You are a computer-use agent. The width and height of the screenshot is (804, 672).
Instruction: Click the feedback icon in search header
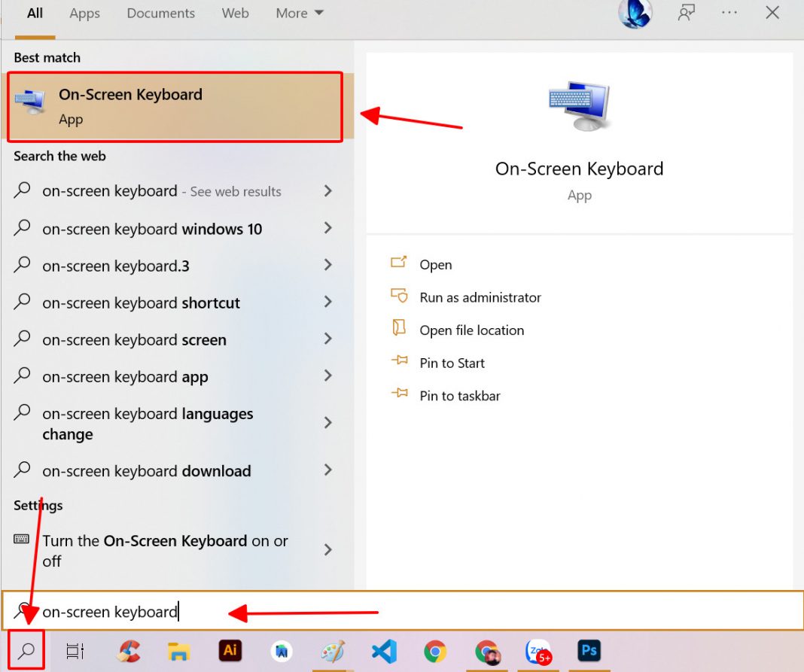[686, 13]
